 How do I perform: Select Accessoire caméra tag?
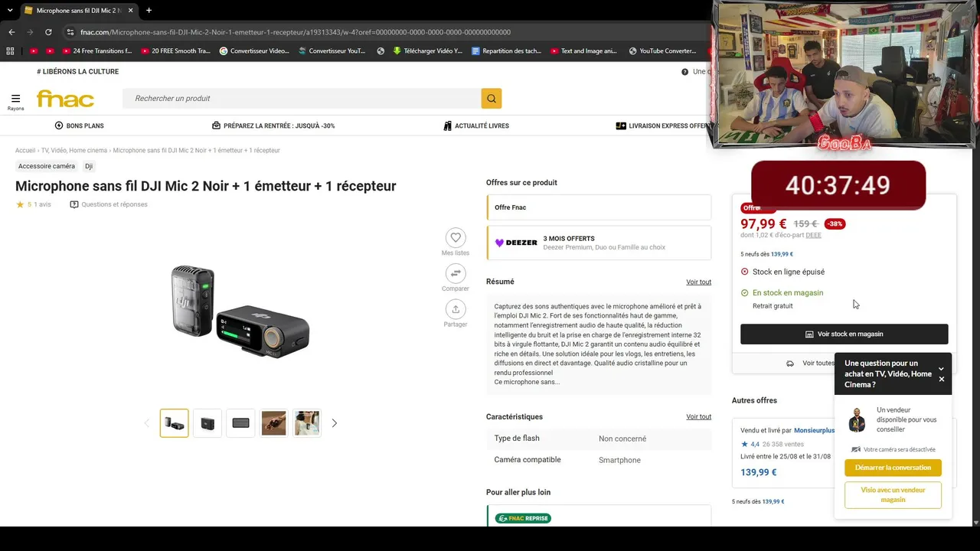pos(47,166)
